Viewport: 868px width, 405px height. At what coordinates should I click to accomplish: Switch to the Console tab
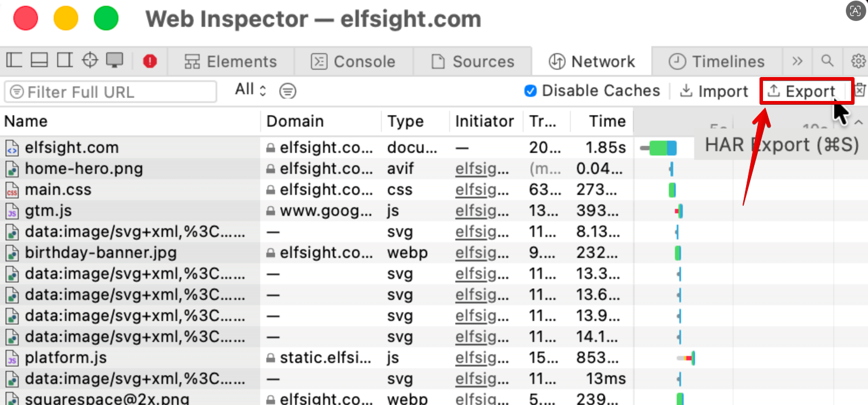(353, 61)
